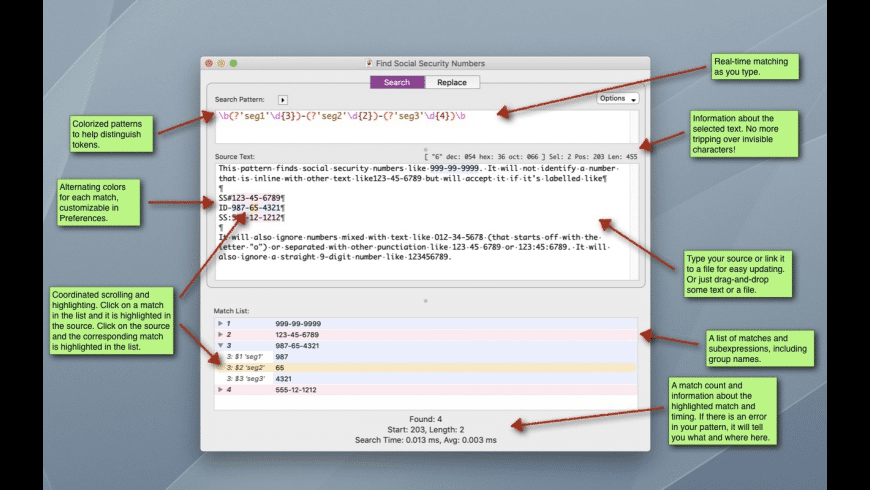Select match value 999-99-9999 in list
Screen dimensions: 870x490
[298, 324]
